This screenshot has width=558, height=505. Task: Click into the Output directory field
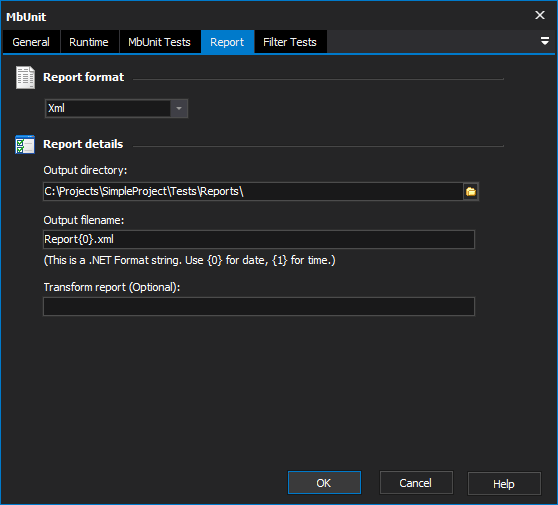click(253, 191)
